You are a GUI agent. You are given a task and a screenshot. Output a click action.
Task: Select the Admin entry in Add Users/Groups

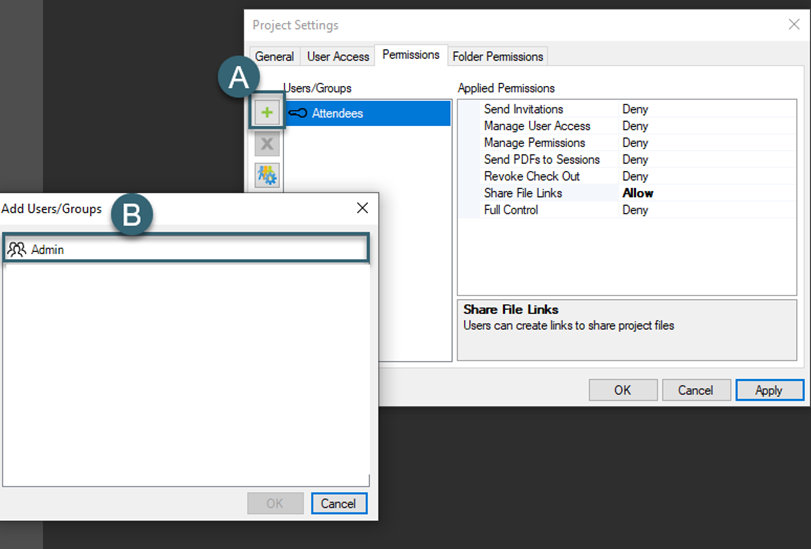47,249
